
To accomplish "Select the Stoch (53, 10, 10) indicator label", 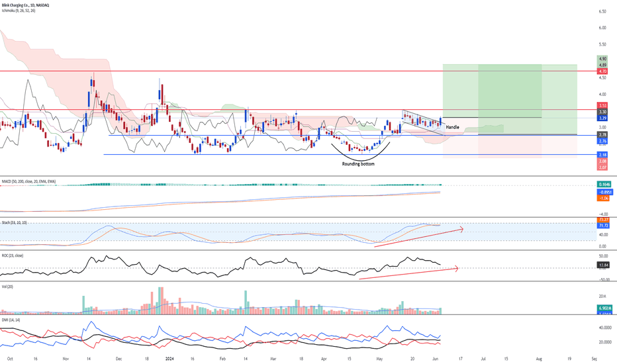I will click(14, 223).
